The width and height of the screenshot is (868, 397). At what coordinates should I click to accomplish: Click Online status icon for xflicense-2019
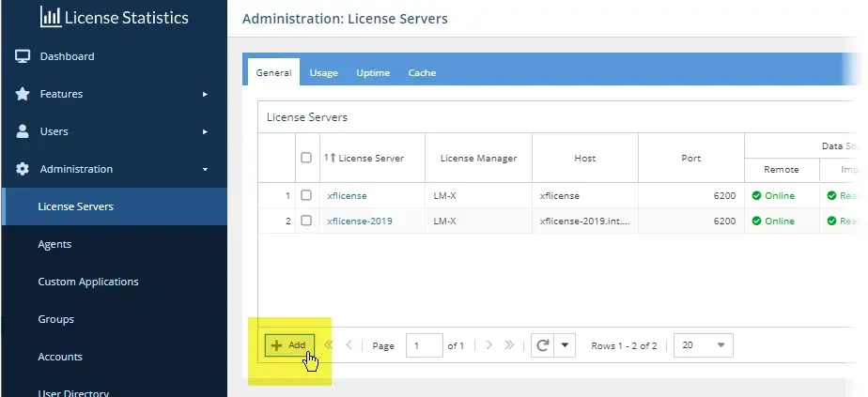(756, 221)
